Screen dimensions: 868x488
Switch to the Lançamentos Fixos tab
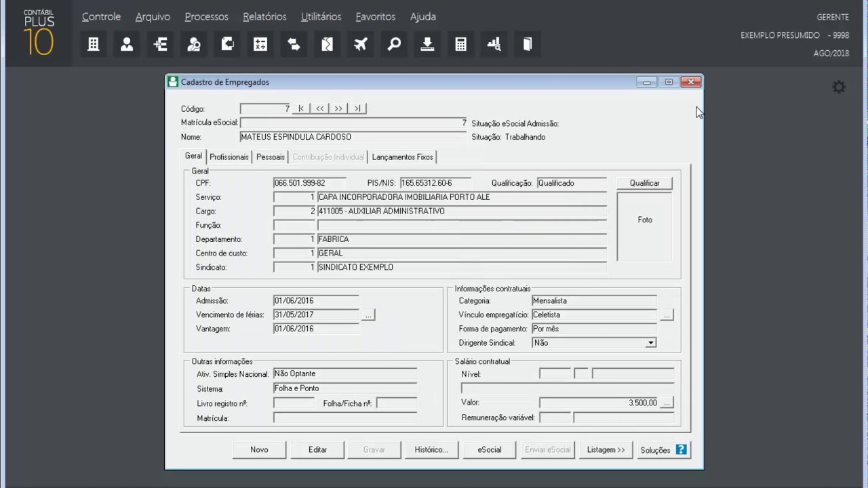[x=402, y=157]
